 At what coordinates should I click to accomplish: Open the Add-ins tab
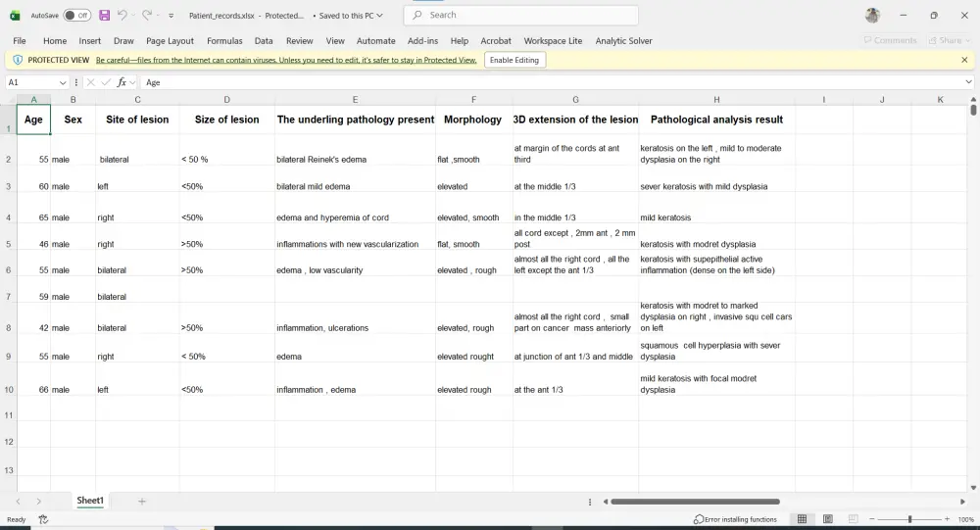[422, 40]
